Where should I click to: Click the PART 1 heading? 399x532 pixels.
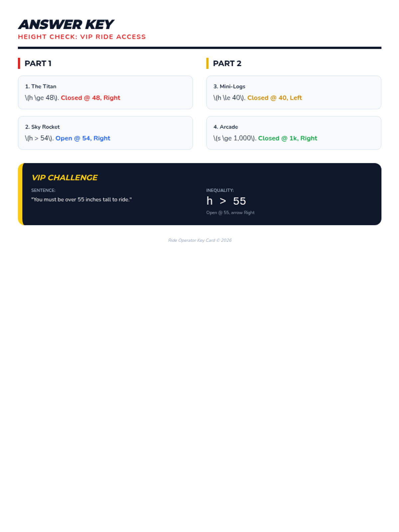(x=38, y=64)
